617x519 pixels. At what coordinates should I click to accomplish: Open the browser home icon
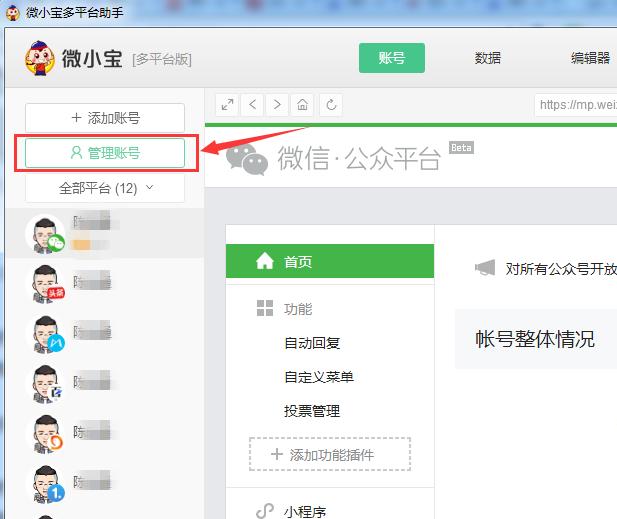pos(302,105)
